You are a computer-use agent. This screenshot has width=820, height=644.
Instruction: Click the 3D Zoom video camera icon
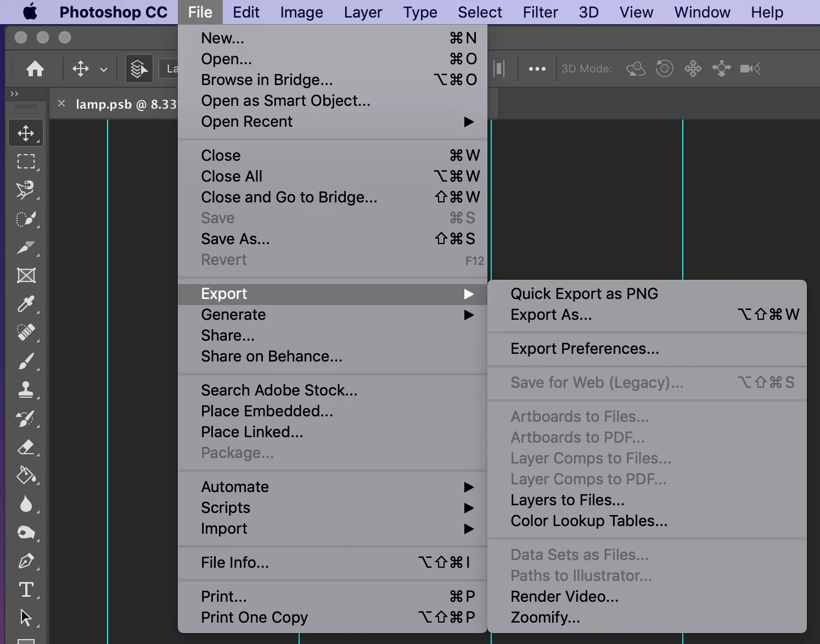coord(750,69)
